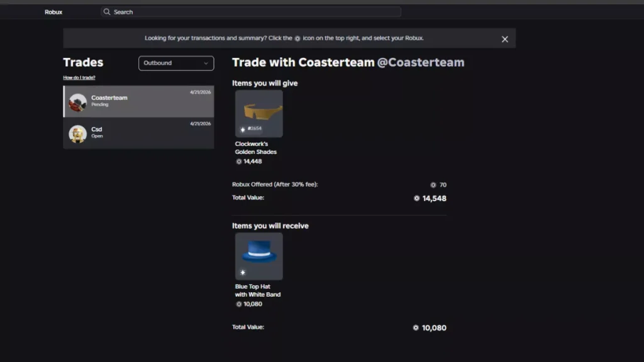Click the '14,548' total value amount

pos(434,198)
